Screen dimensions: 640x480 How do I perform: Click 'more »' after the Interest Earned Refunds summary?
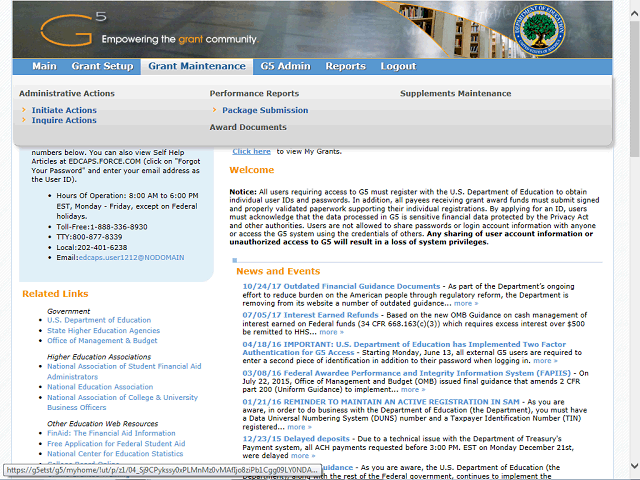click(x=331, y=332)
